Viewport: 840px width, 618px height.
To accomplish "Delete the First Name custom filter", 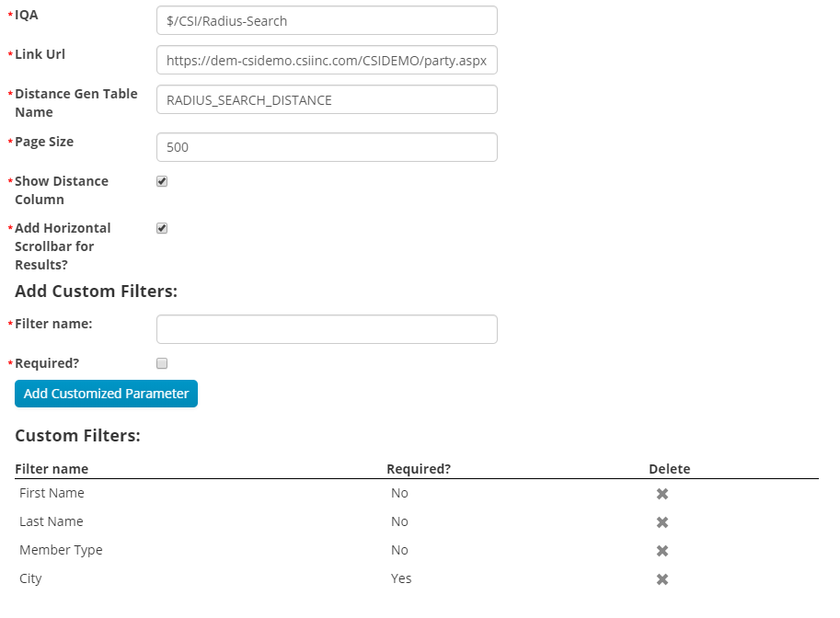I will (662, 494).
